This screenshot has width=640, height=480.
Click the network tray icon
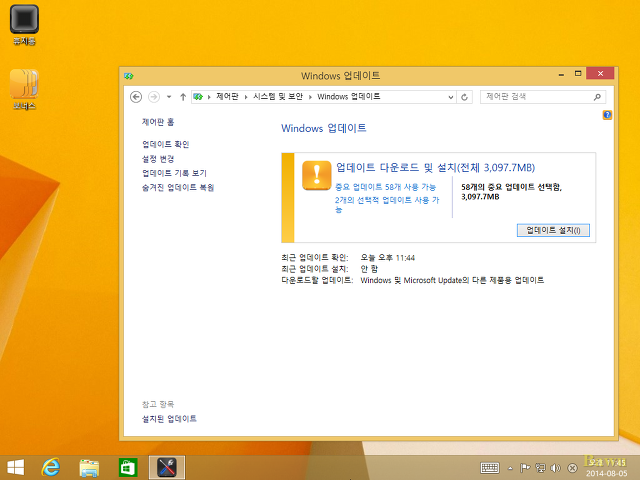coord(540,468)
